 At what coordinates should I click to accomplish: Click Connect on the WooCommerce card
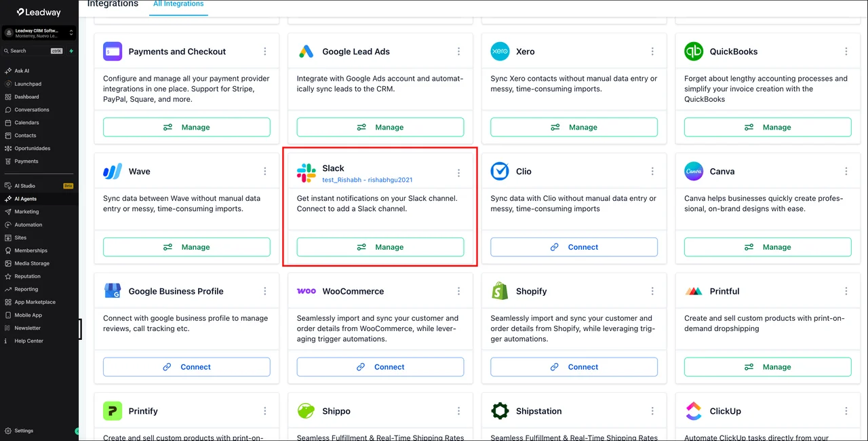[380, 367]
